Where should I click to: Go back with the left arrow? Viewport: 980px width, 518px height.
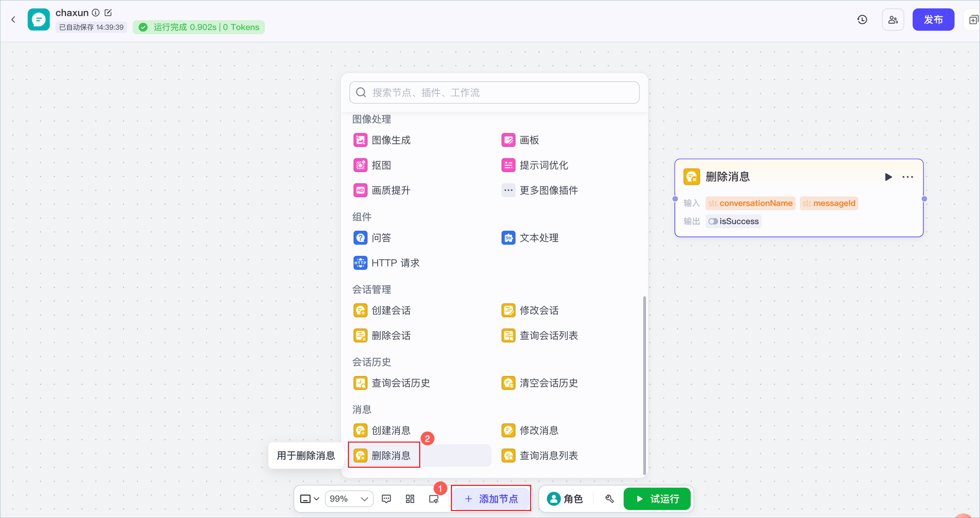(x=13, y=20)
